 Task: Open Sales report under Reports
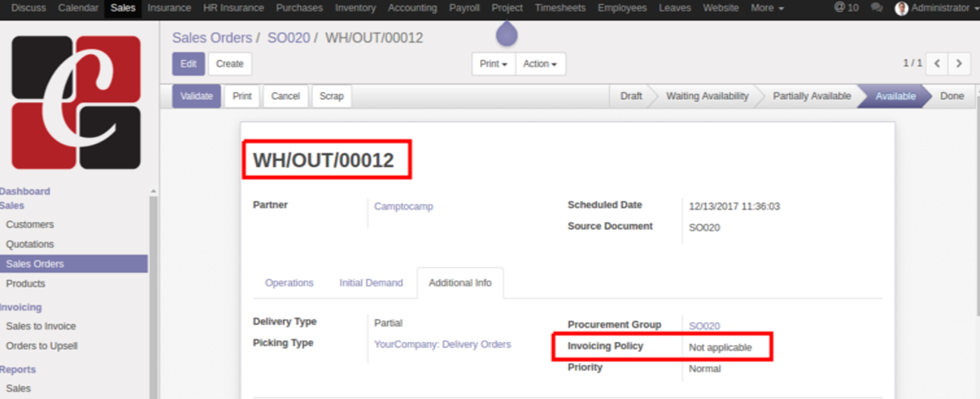point(19,388)
